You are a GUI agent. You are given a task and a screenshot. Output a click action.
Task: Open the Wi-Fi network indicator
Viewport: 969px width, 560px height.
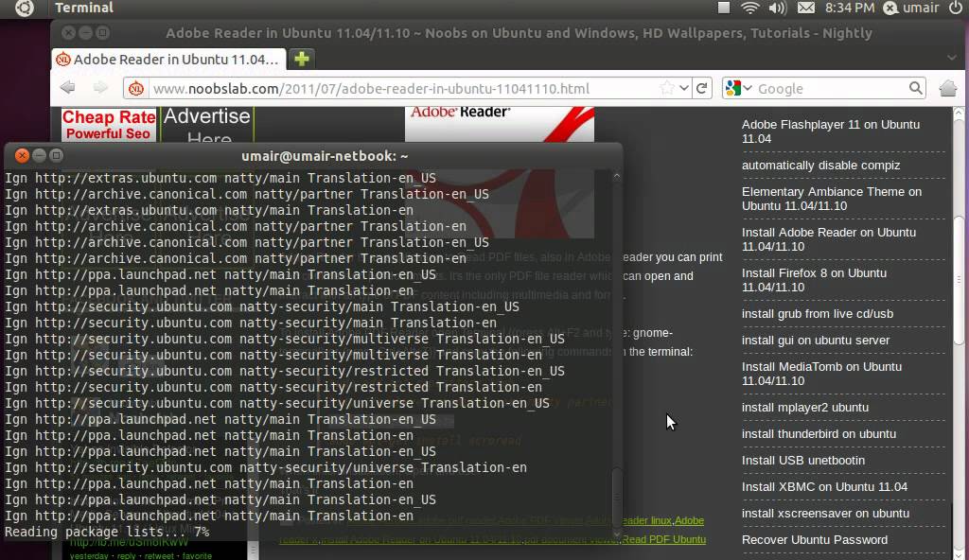(749, 8)
